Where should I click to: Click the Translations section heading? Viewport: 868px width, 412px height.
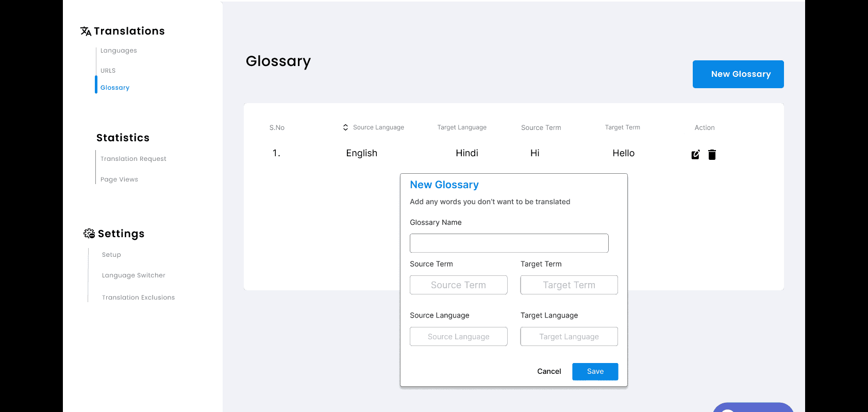tap(129, 31)
